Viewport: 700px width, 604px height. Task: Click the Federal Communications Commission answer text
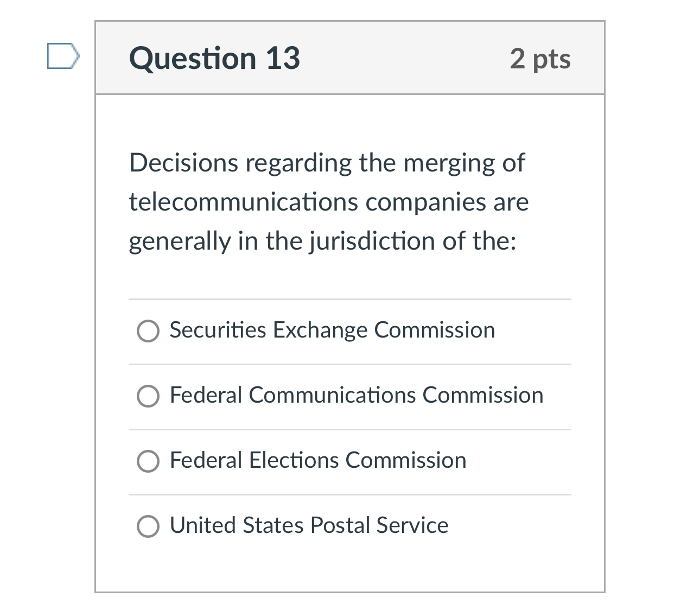click(x=356, y=395)
